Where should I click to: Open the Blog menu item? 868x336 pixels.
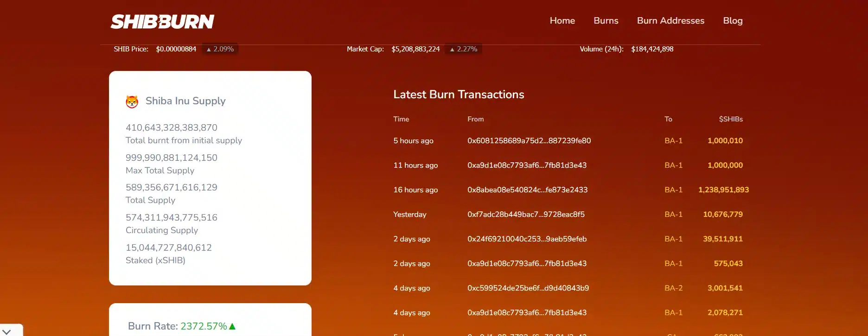pos(733,20)
